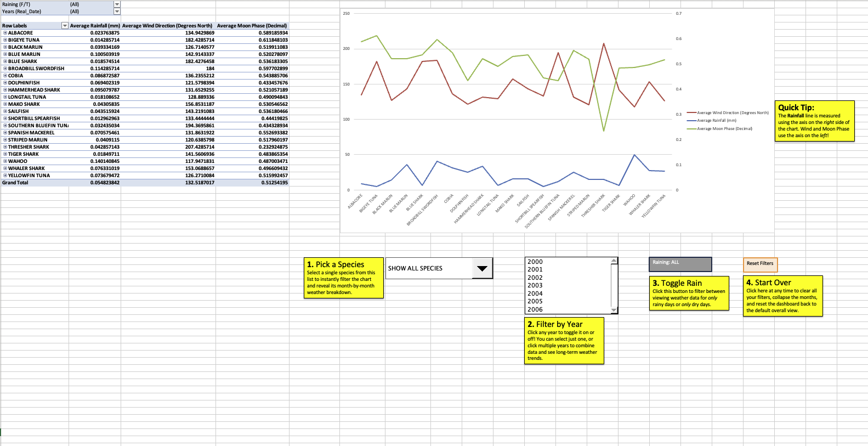Expand the BROADBILL SWORDFISH row
This screenshot has width=868, height=446.
5,69
